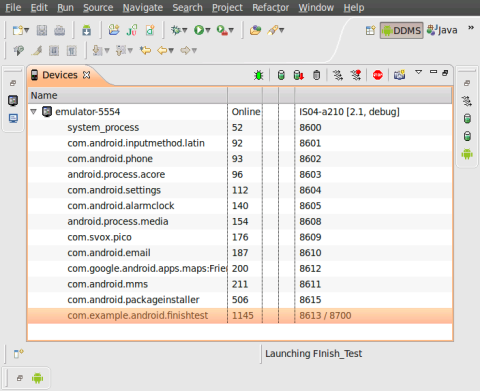Image resolution: width=480 pixels, height=391 pixels.
Task: Open the Debug dropdown arrow
Action: [184, 30]
